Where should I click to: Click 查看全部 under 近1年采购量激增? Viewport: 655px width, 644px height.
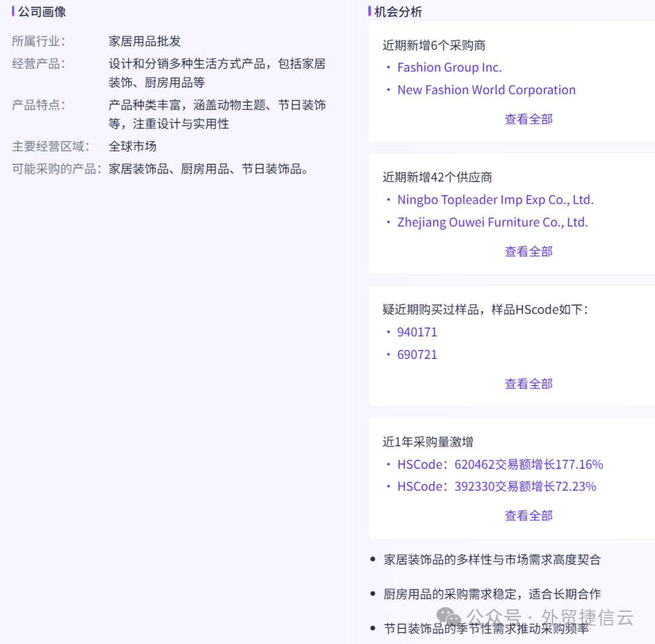tap(528, 515)
